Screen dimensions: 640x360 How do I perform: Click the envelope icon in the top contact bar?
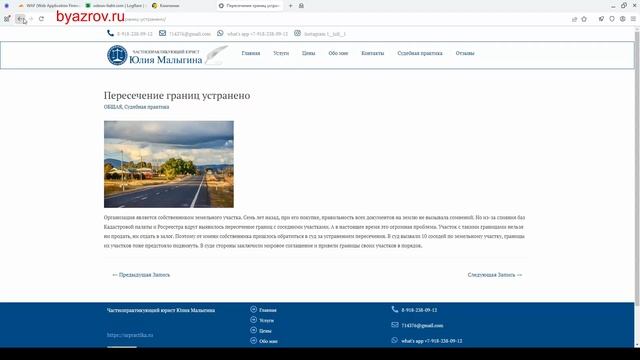point(162,33)
